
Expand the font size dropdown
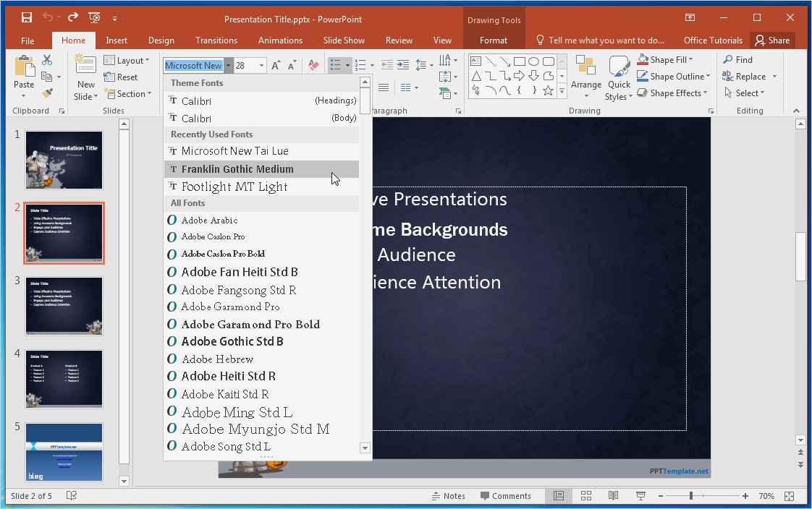click(262, 64)
